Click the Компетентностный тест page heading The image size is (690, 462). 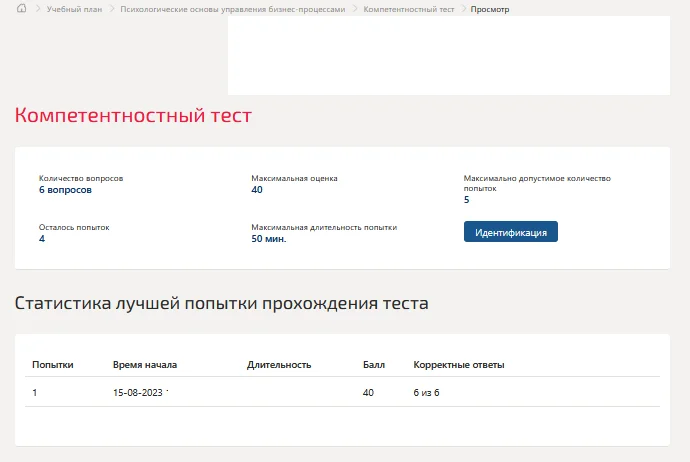(x=133, y=115)
